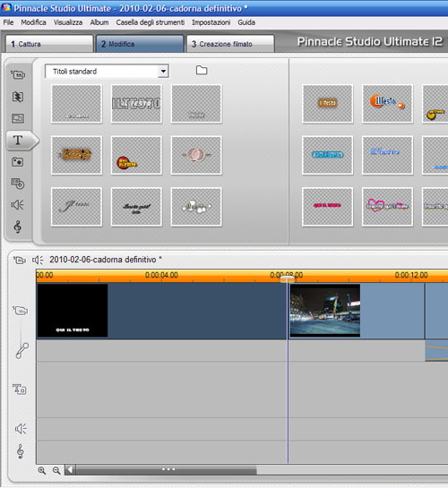The width and height of the screenshot is (448, 488).
Task: Open the Impostazioni menu
Action: pyautogui.click(x=211, y=22)
